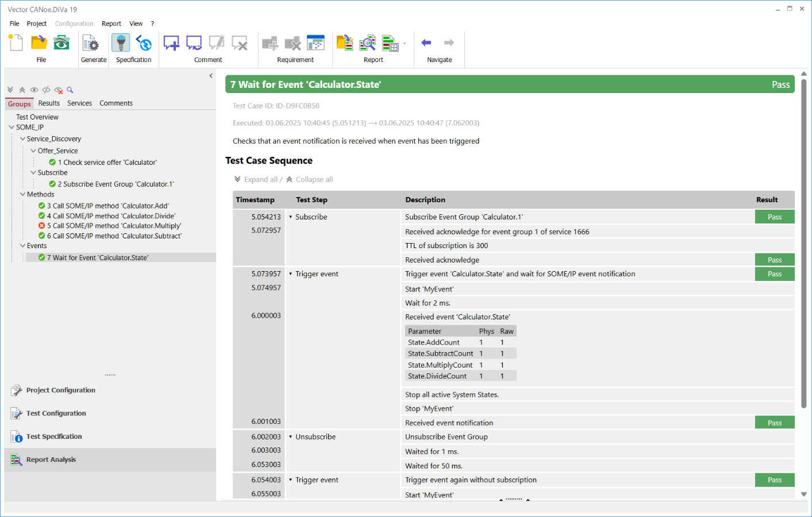Open the Report menu
This screenshot has width=812, height=517.
coord(111,24)
